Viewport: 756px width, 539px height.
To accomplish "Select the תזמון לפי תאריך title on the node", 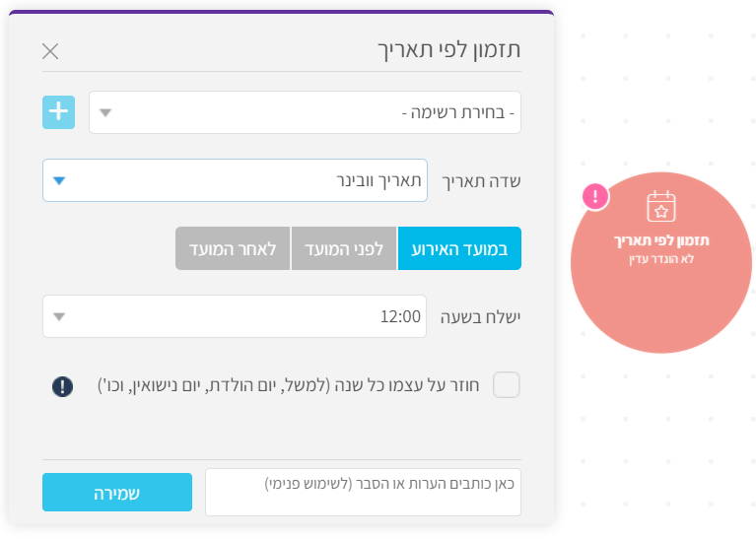I will tap(661, 240).
